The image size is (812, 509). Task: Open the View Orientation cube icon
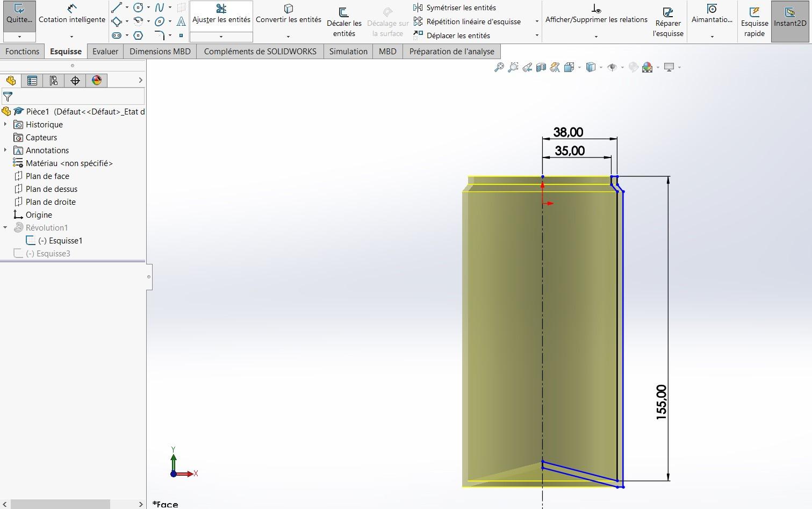click(x=569, y=67)
